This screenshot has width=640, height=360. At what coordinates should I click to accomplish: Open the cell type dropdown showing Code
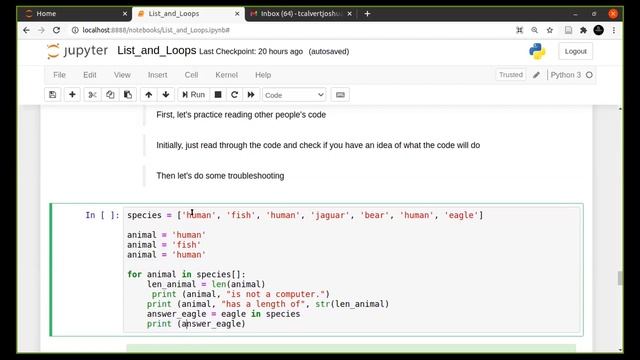294,95
